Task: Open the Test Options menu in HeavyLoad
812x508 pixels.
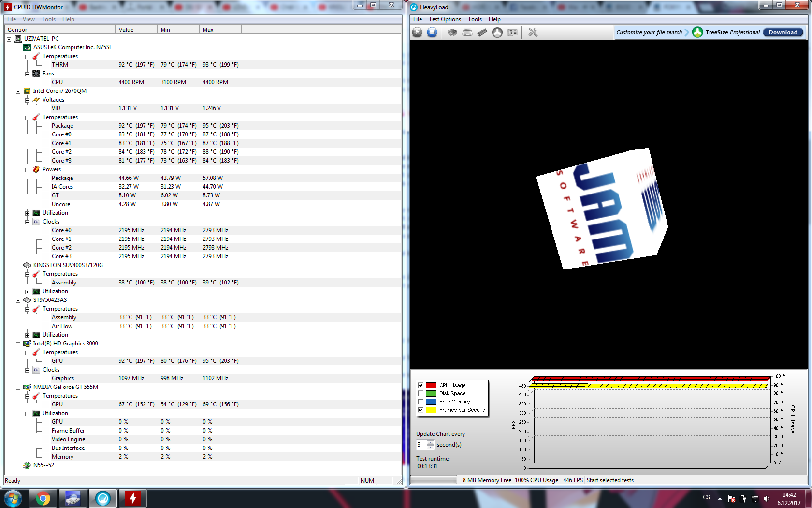Action: pyautogui.click(x=445, y=19)
